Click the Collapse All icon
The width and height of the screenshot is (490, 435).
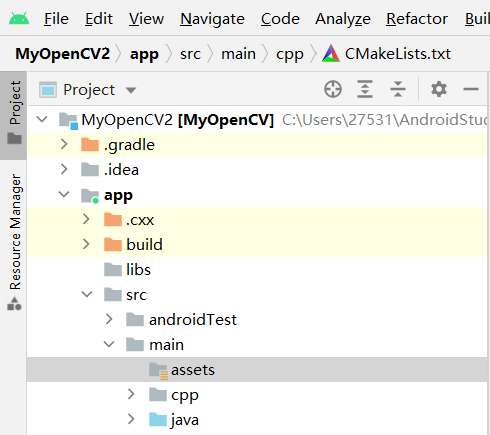[x=398, y=89]
